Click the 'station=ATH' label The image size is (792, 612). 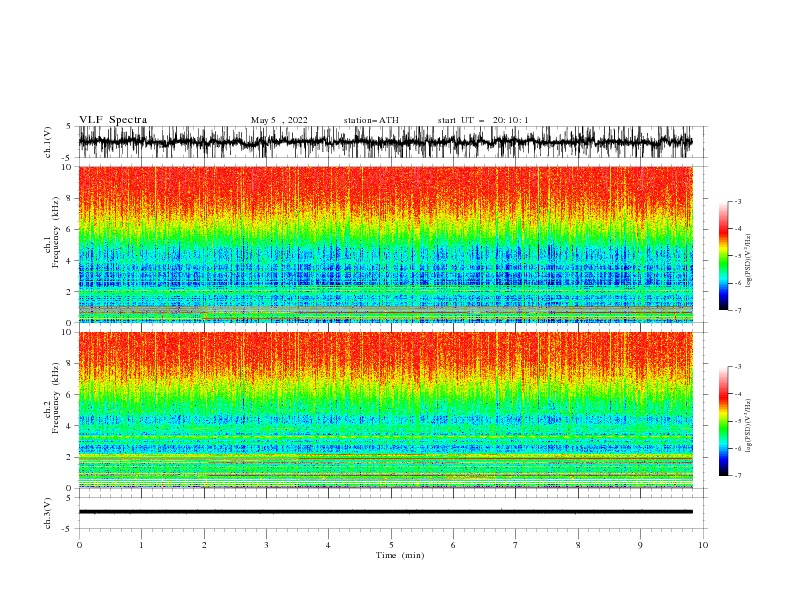point(371,120)
